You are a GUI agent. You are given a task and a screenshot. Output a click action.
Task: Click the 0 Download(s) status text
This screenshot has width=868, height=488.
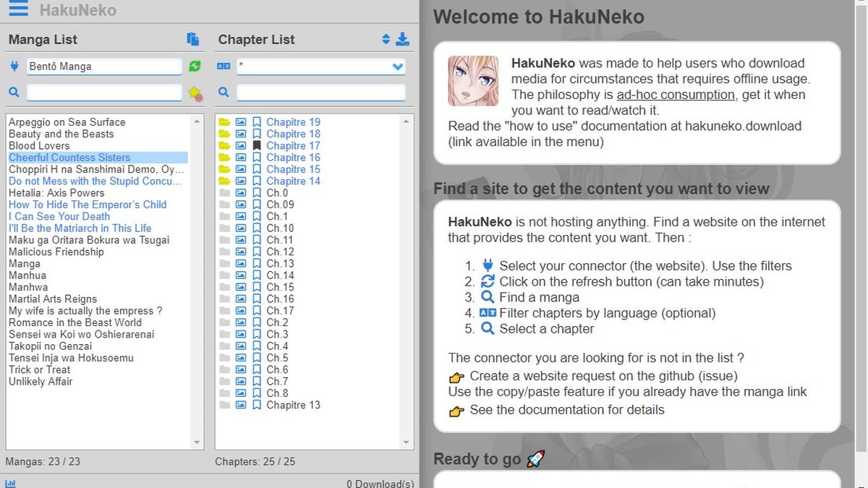click(380, 484)
